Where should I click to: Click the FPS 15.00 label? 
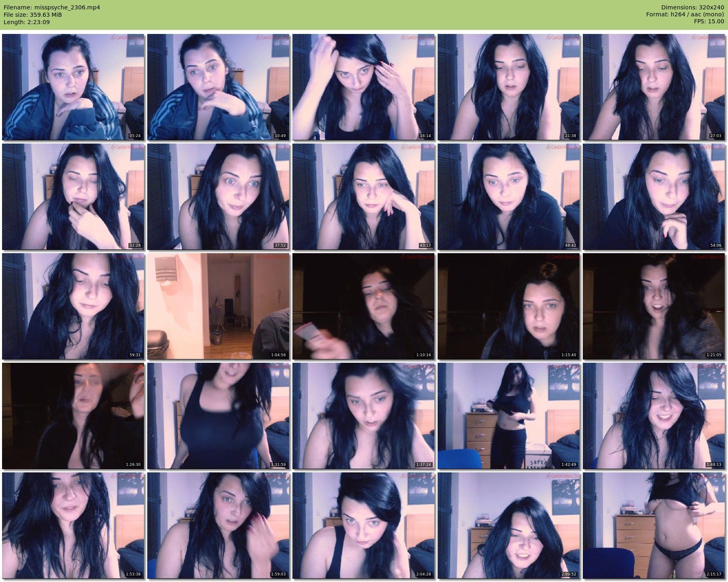(x=709, y=22)
